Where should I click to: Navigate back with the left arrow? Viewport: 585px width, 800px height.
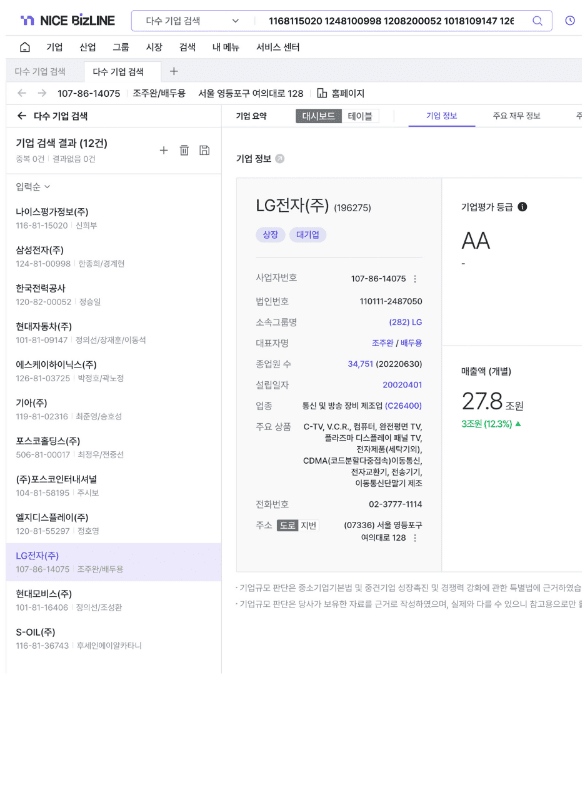point(21,93)
